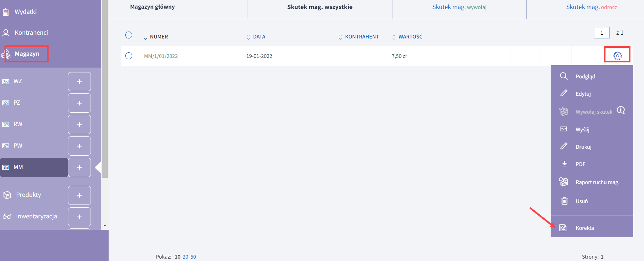Screen dimensions: 644x261
Task: Add a new WZ document
Action: [79, 82]
